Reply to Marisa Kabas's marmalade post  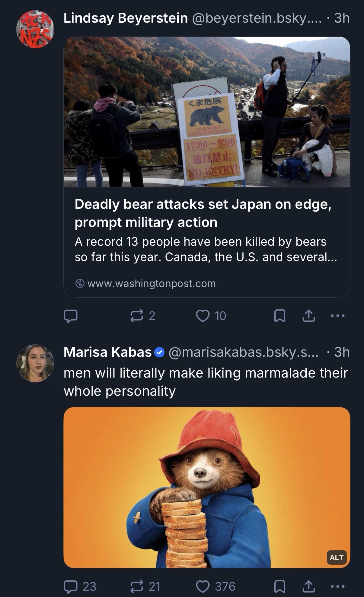point(71,586)
